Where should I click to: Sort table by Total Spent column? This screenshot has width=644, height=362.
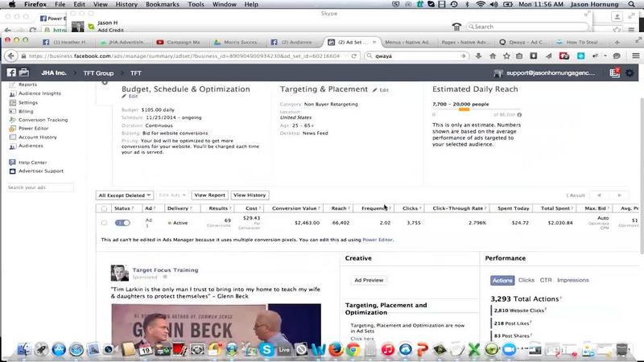tap(555, 208)
